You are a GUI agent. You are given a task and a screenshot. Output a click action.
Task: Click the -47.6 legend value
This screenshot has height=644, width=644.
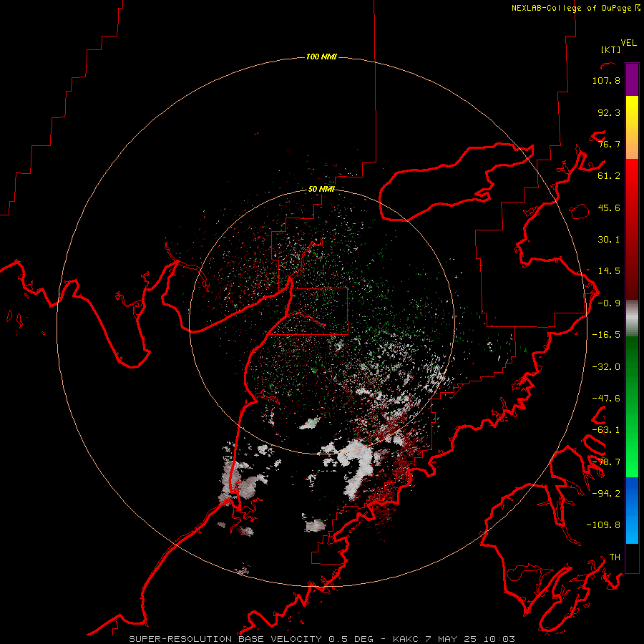click(606, 399)
